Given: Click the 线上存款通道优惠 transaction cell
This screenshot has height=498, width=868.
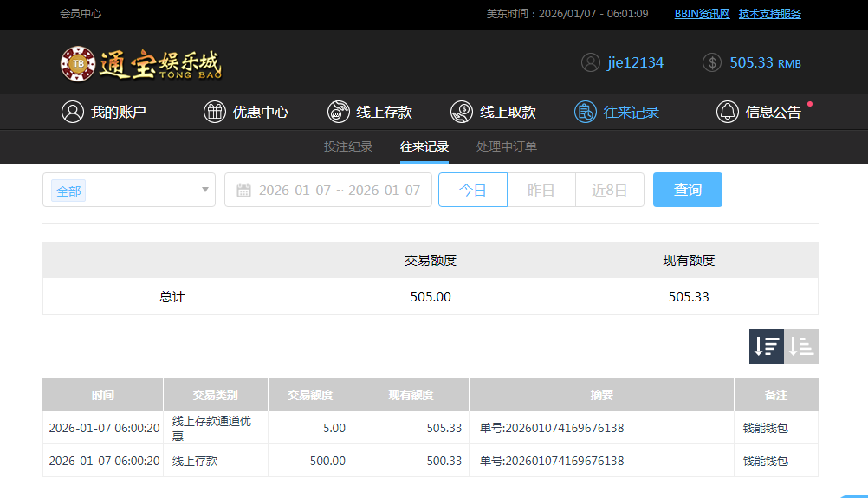Looking at the screenshot, I should (x=216, y=428).
